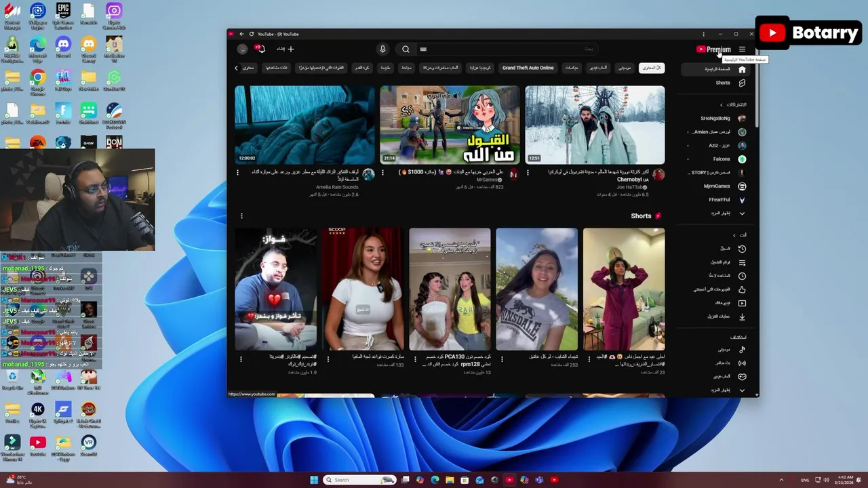Open FFearFFul subscription channel
868x488 pixels.
pos(714,200)
